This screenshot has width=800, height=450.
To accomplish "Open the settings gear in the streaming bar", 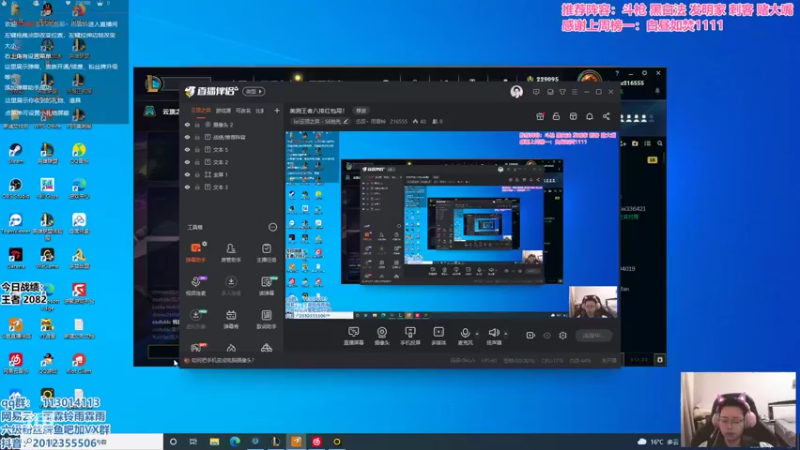I will (563, 335).
